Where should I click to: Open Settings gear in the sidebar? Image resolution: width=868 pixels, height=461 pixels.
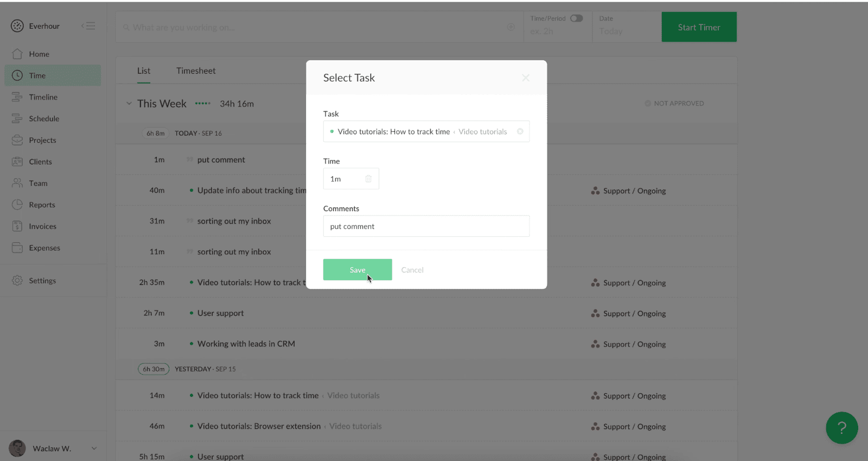pyautogui.click(x=42, y=281)
